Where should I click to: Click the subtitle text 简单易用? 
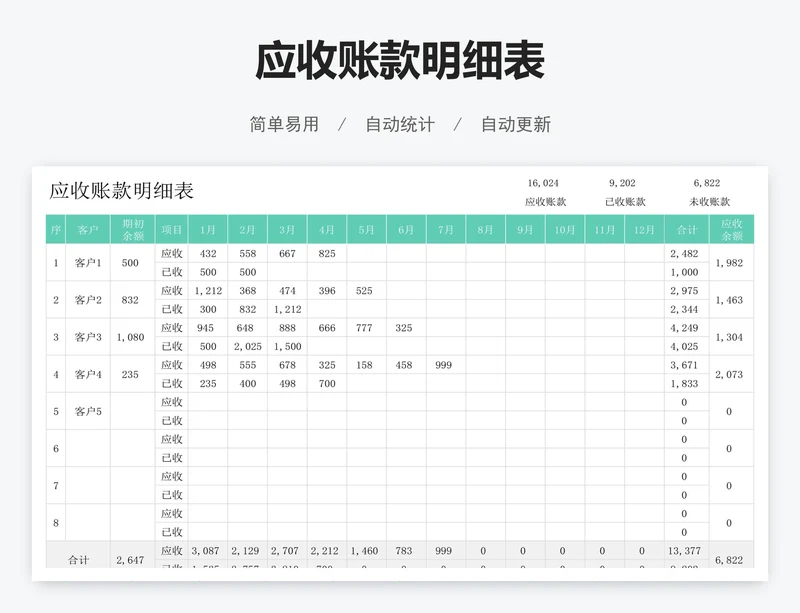(x=284, y=124)
